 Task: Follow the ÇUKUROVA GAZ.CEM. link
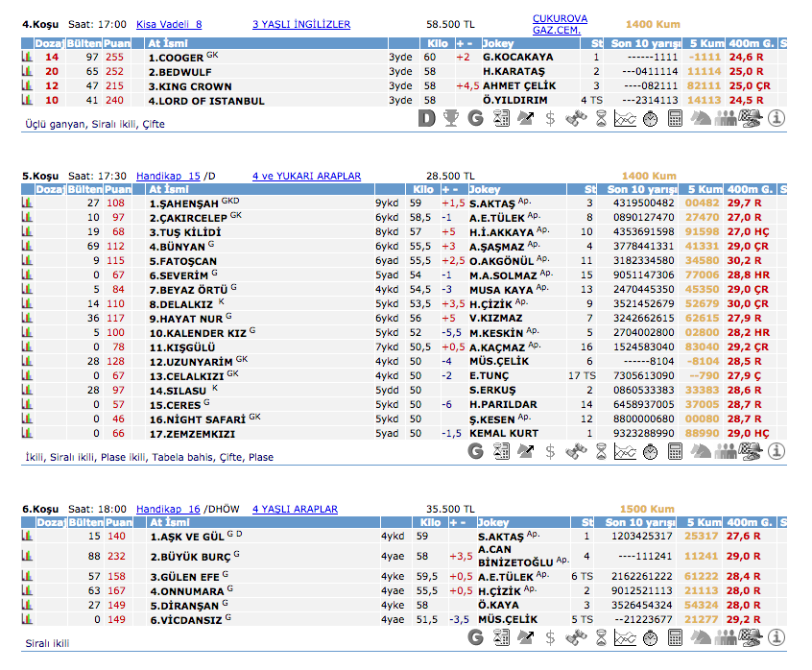560,25
